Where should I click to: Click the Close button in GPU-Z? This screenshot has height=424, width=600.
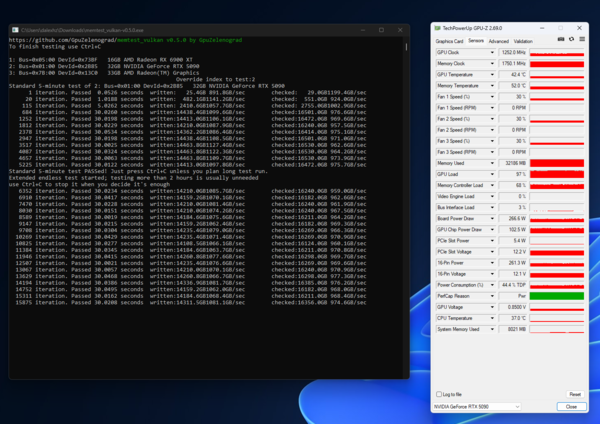click(571, 406)
